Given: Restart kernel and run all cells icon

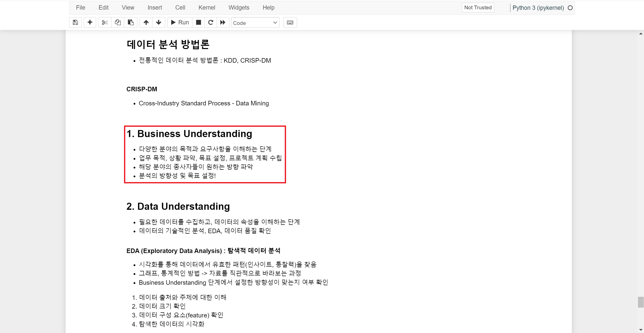Looking at the screenshot, I should 223,22.
